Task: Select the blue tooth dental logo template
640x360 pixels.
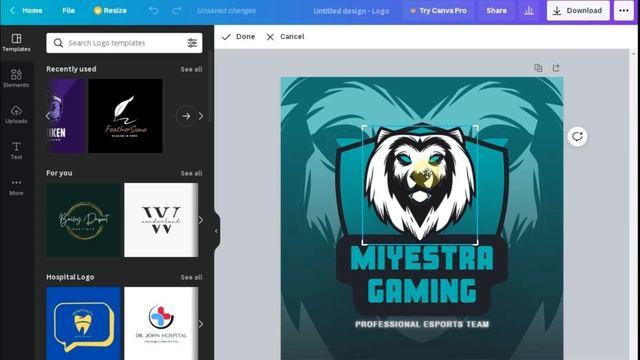Action: click(83, 324)
